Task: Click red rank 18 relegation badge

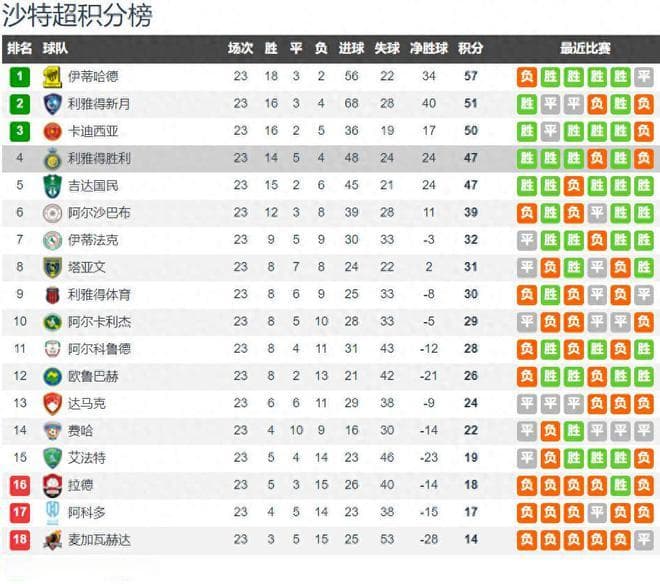Action: pyautogui.click(x=20, y=539)
